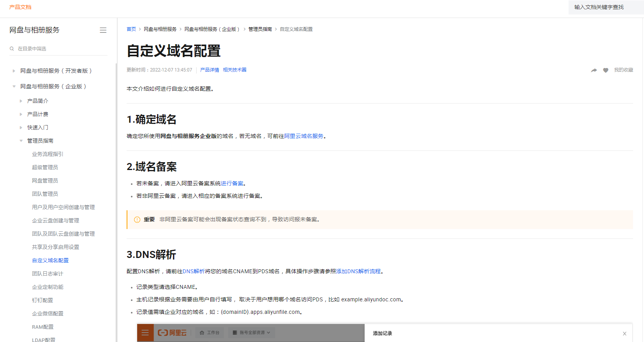The image size is (644, 342).
Task: Open 团队及团队云盘创建与管理 page
Action: [63, 234]
